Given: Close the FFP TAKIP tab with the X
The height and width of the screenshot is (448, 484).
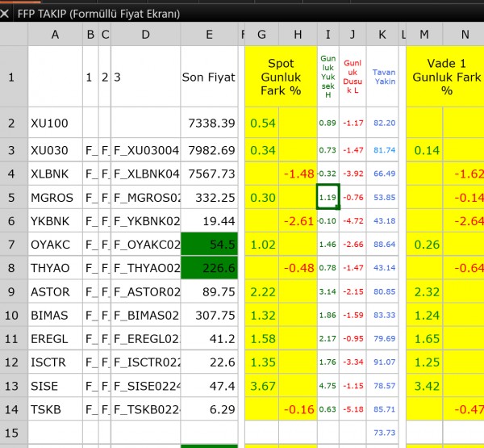Looking at the screenshot, I should (4, 14).
